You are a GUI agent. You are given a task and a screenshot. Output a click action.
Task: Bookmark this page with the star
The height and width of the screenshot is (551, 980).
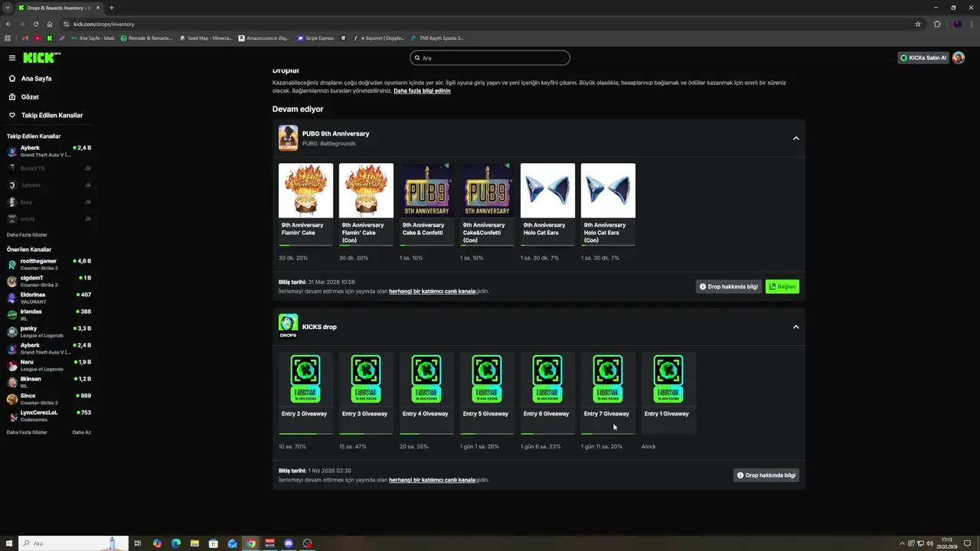coord(918,24)
